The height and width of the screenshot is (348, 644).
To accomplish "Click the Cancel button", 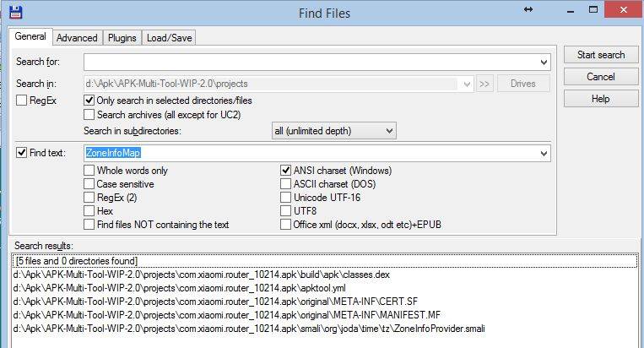I will point(601,77).
